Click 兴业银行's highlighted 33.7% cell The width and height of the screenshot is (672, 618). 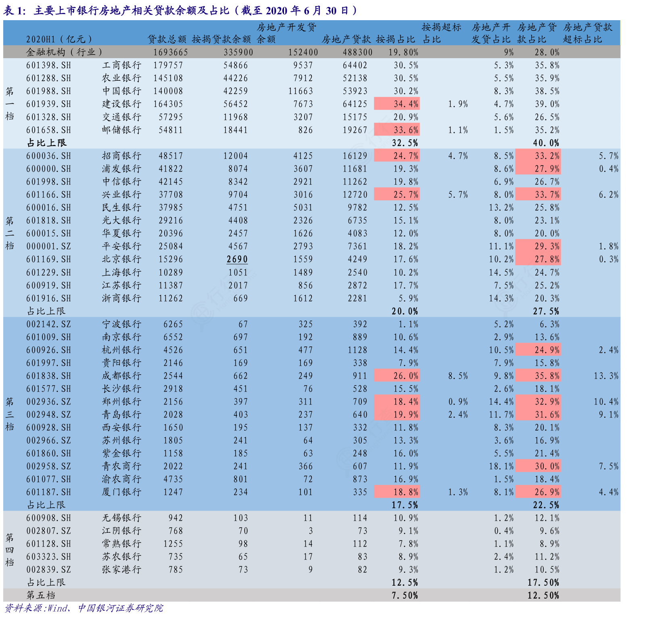[x=538, y=195]
